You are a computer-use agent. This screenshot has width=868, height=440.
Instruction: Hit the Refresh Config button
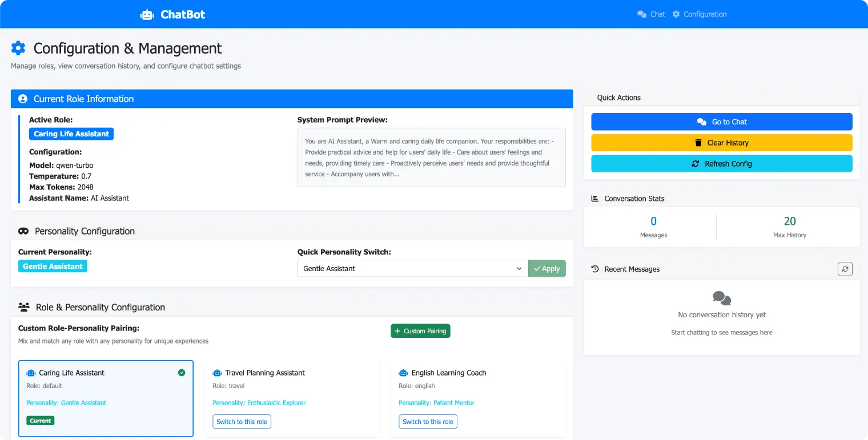coord(721,164)
